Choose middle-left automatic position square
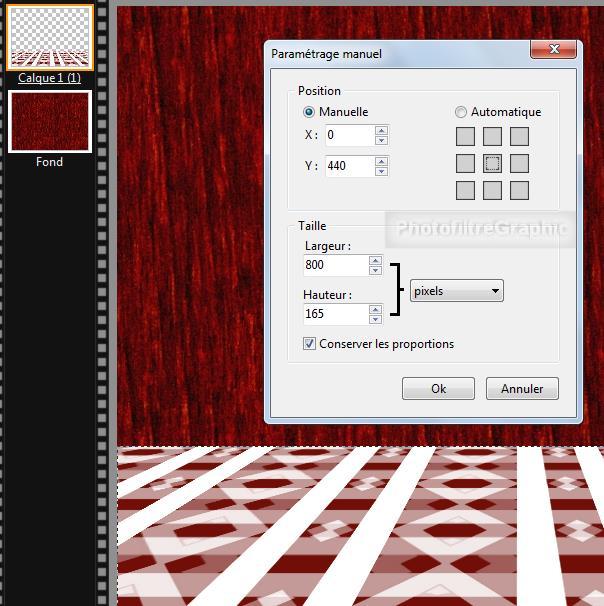Screen dimensions: 604x606 pyautogui.click(x=465, y=163)
